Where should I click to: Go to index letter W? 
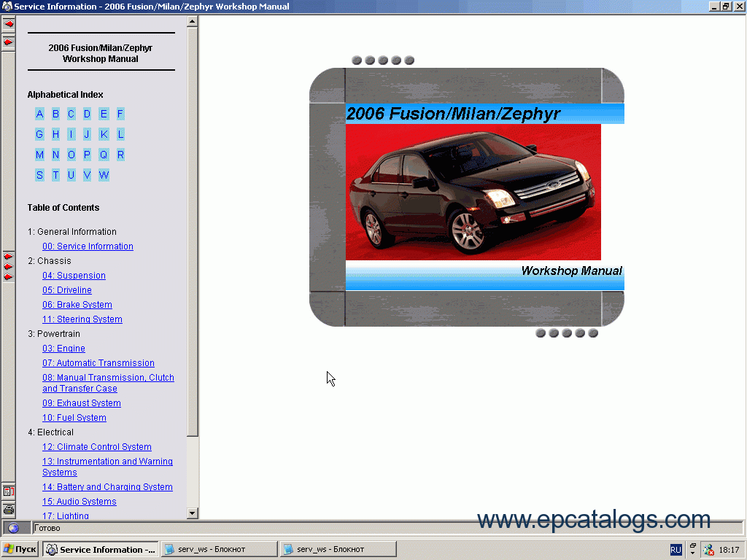pyautogui.click(x=104, y=175)
